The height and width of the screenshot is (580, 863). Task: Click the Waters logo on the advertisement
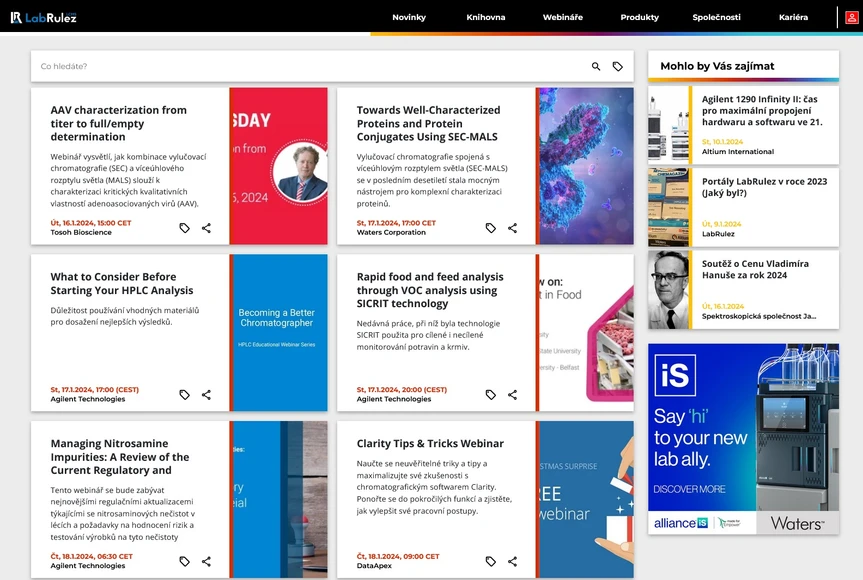(797, 523)
